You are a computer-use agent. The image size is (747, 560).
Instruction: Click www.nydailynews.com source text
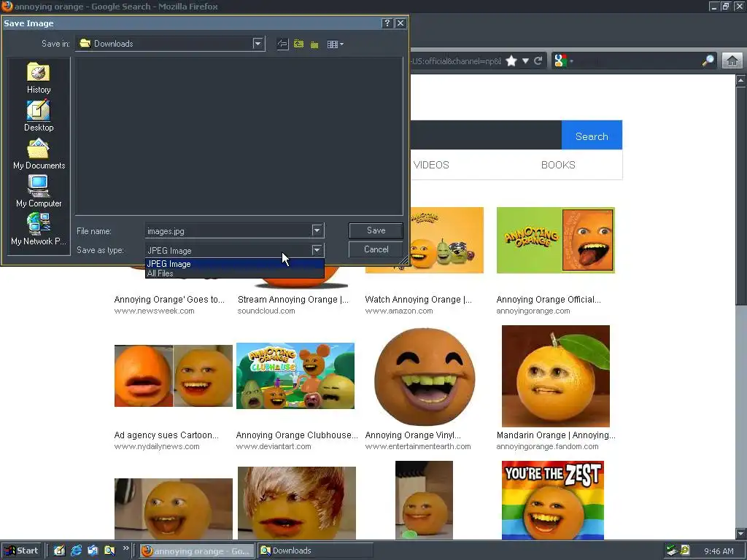pos(157,447)
